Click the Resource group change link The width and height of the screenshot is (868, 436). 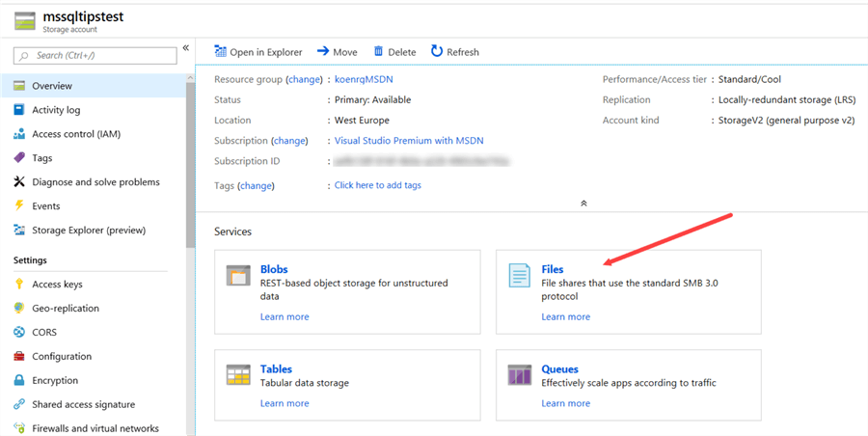click(x=304, y=79)
